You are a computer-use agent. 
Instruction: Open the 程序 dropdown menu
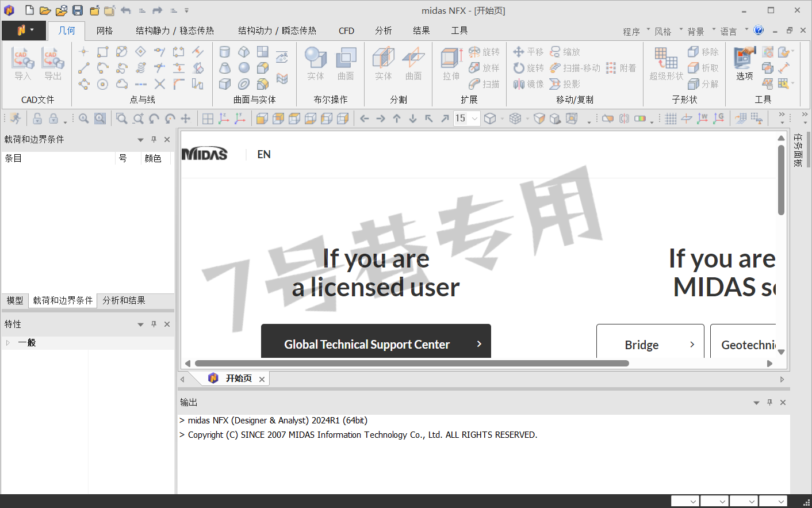pyautogui.click(x=636, y=31)
